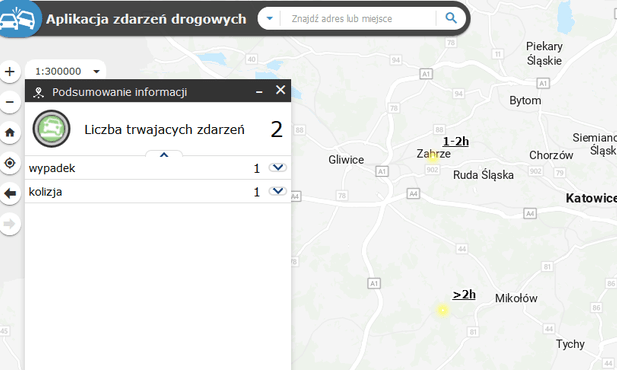Go to the default map extent home
This screenshot has height=370, width=617.
(x=10, y=132)
